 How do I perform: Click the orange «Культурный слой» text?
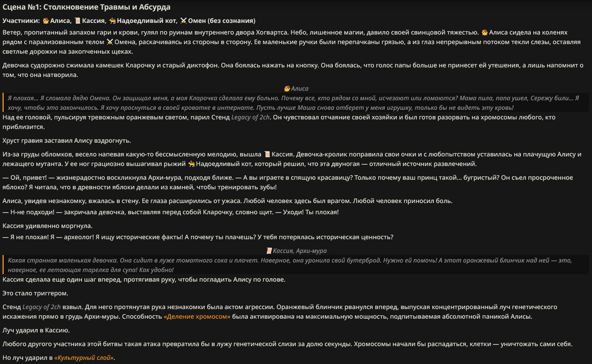84,358
